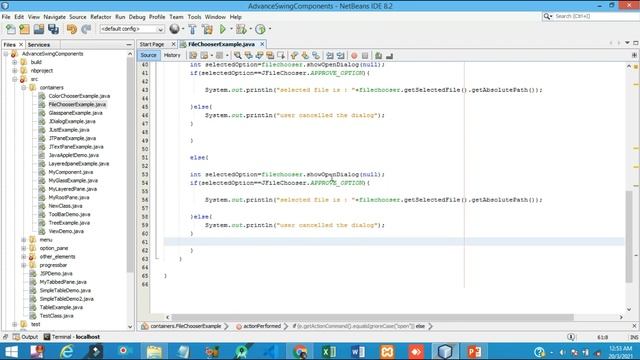Open the Run Project dropdown arrow
The height and width of the screenshot is (360, 640).
tap(231, 29)
